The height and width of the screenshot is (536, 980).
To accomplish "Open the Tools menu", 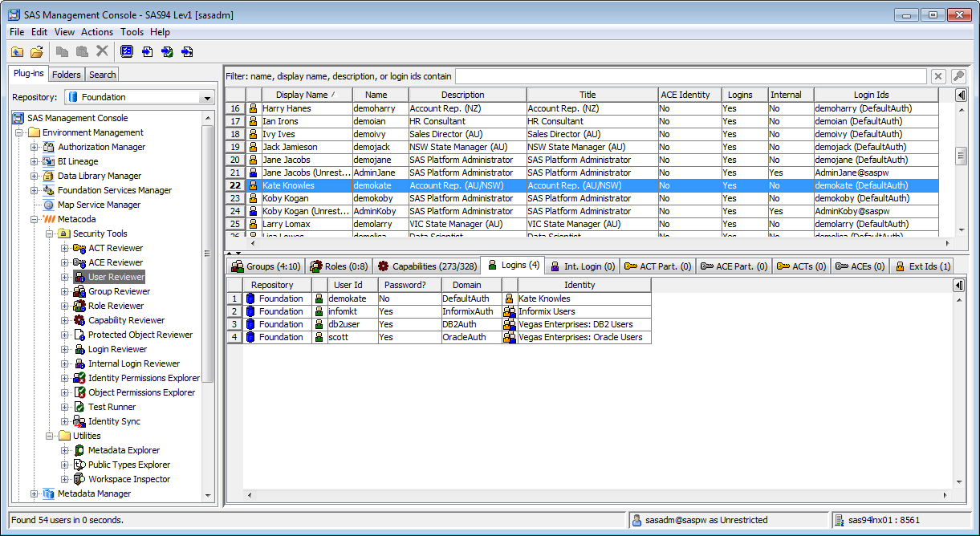I will [x=132, y=32].
